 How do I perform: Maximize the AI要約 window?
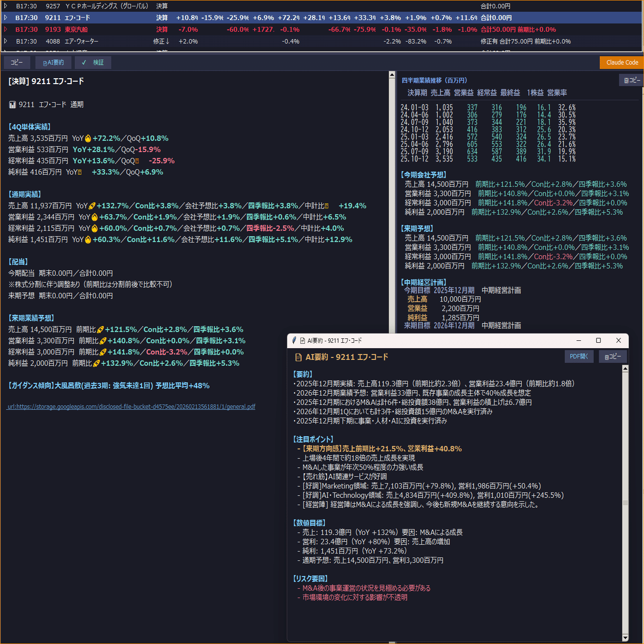[x=598, y=340]
